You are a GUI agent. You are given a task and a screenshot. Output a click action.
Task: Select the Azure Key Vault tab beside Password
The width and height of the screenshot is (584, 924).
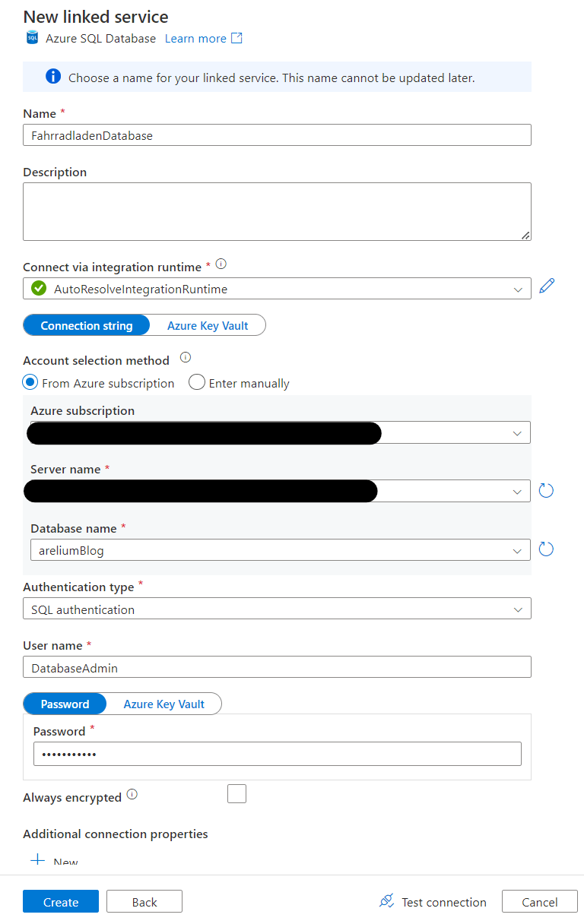point(164,704)
